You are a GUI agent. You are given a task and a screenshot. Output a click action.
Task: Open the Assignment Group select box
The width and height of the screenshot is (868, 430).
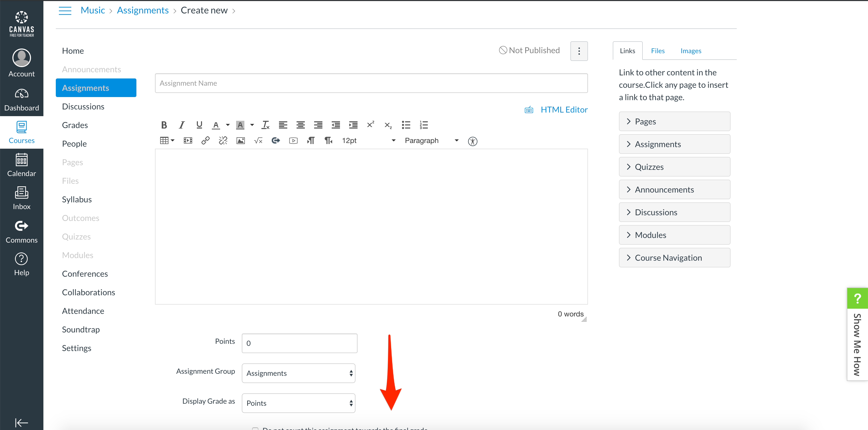click(299, 373)
